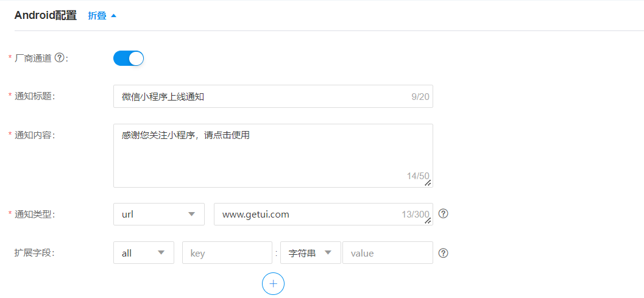Viewport: 644px width, 298px height.
Task: Click the 通知内容 text area
Action: (x=273, y=156)
